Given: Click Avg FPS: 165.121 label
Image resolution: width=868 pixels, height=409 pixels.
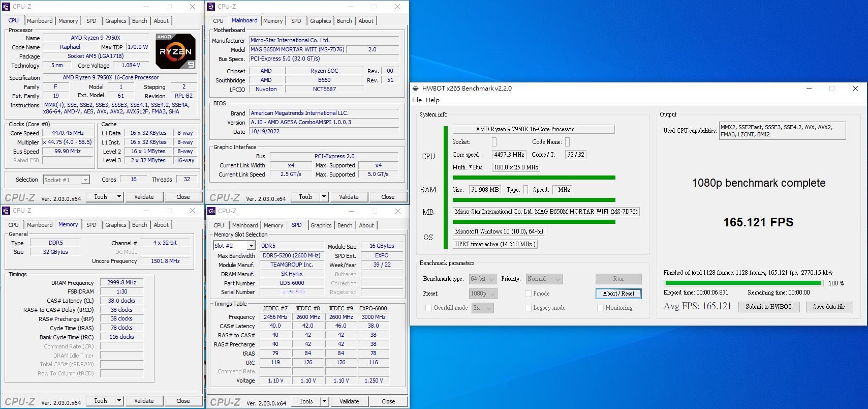Looking at the screenshot, I should [x=697, y=306].
